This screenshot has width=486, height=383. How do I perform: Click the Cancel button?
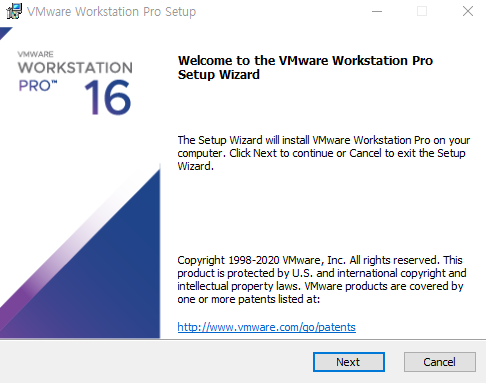[x=440, y=362]
